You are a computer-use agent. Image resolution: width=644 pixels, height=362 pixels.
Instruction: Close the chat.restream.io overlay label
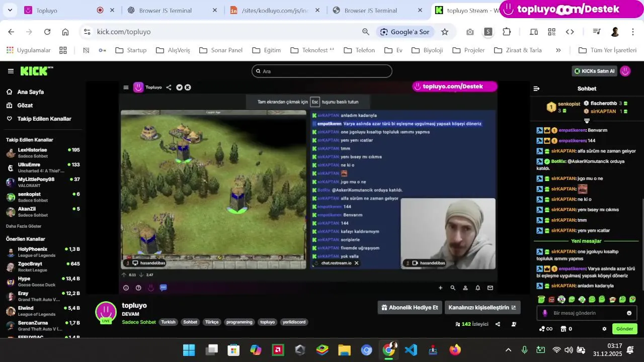tap(356, 263)
